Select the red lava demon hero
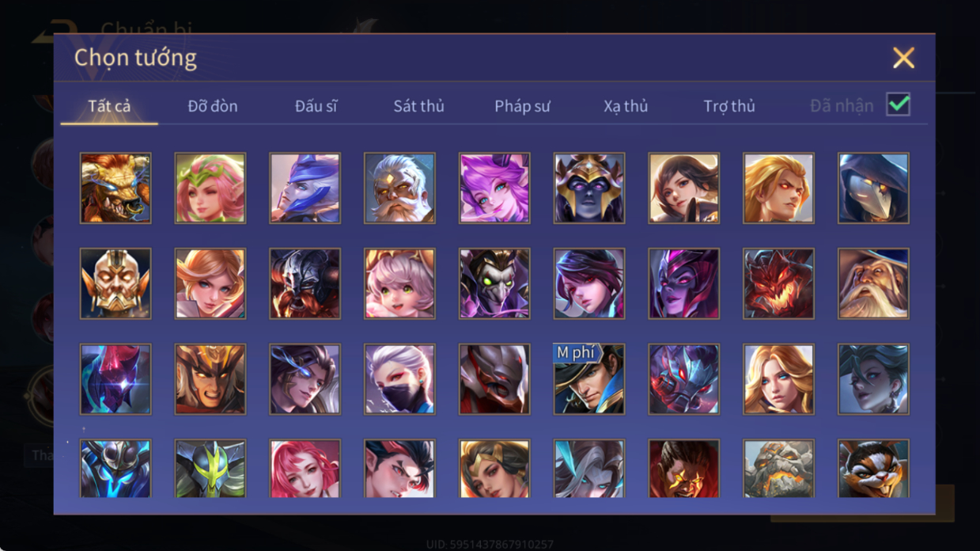980x551 pixels. tap(778, 283)
